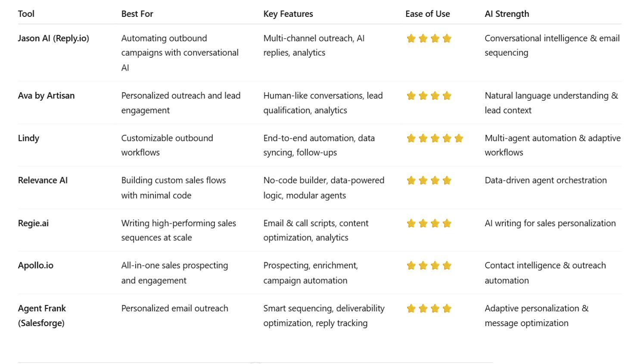641x364 pixels.
Task: Click Agent Frank (Salesforge) tool name
Action: [42, 315]
